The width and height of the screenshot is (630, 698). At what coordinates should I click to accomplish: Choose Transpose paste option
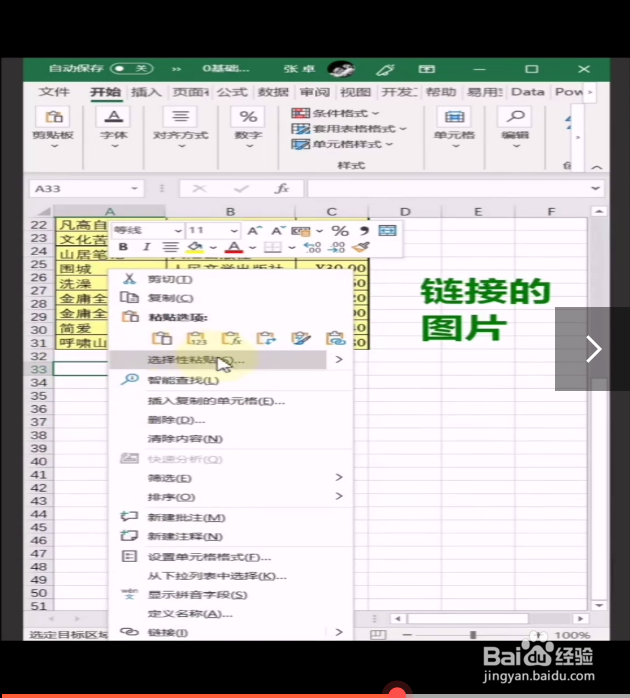266,338
